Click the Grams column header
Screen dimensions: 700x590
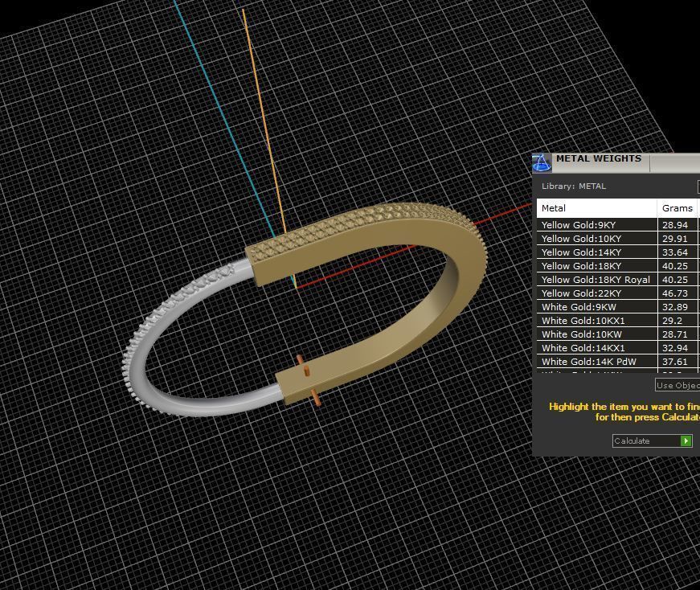[677, 208]
